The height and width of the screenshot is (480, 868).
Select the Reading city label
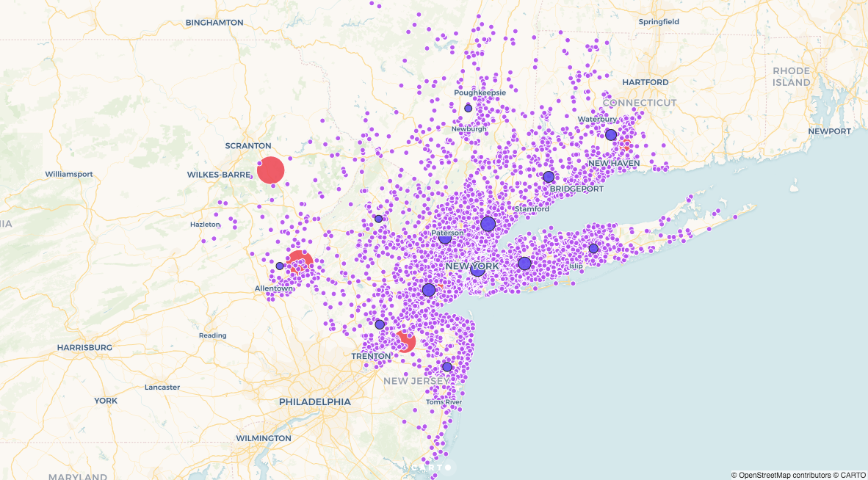coord(212,335)
